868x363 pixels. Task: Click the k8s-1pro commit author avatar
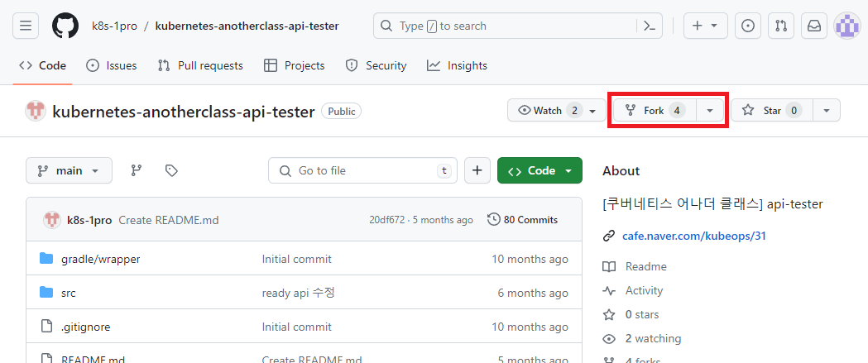pos(52,220)
